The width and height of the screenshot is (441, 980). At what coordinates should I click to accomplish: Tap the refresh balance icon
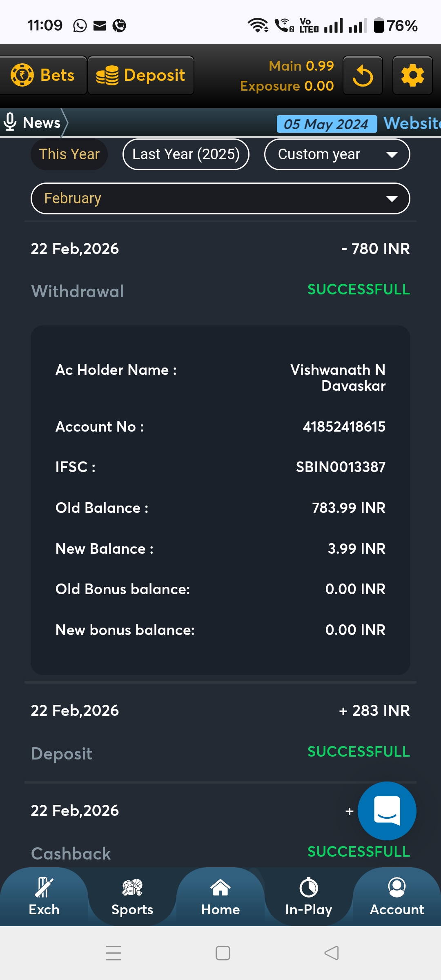363,76
